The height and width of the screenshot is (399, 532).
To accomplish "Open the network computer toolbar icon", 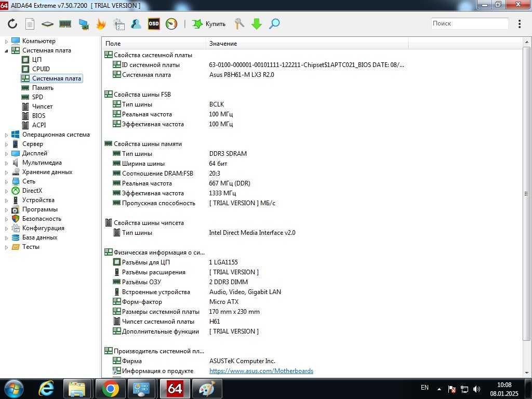I will pos(84,24).
